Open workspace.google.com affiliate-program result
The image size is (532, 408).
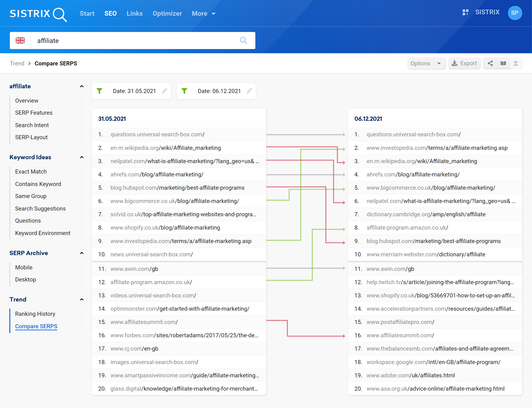(x=433, y=362)
